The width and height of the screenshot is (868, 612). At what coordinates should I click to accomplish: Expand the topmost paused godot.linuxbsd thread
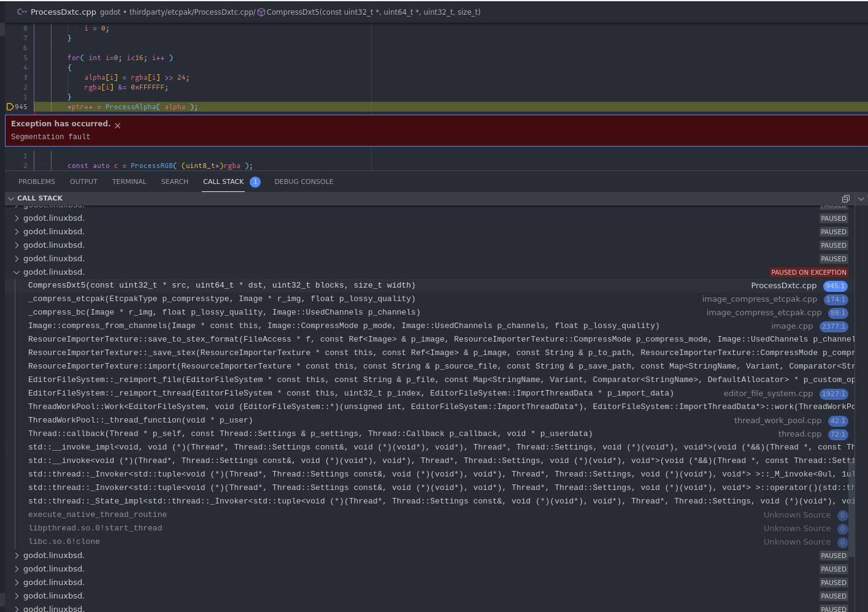point(17,218)
